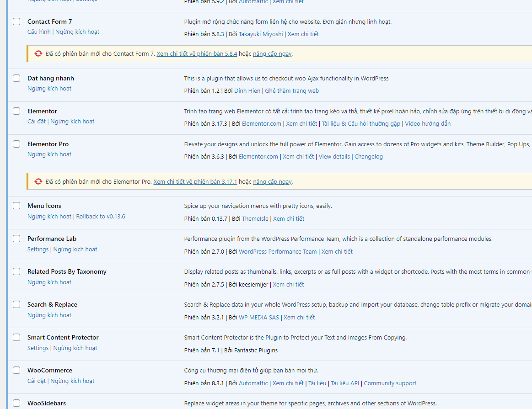Check the Menu Icons plugin box

[16, 206]
